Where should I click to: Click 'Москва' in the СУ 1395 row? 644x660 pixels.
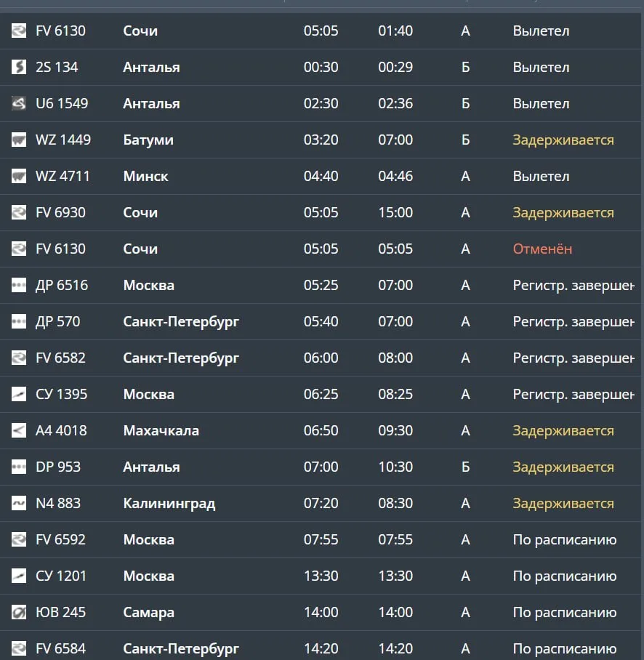[148, 394]
